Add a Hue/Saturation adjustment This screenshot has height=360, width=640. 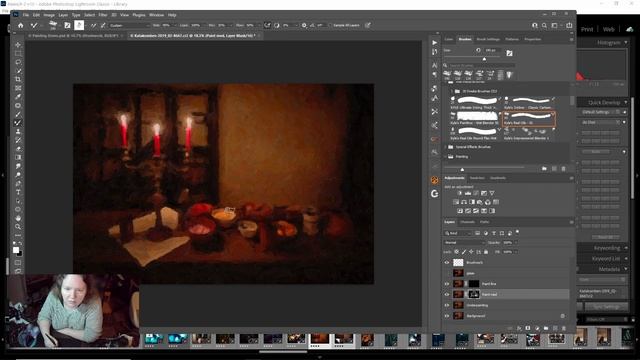coord(456,202)
